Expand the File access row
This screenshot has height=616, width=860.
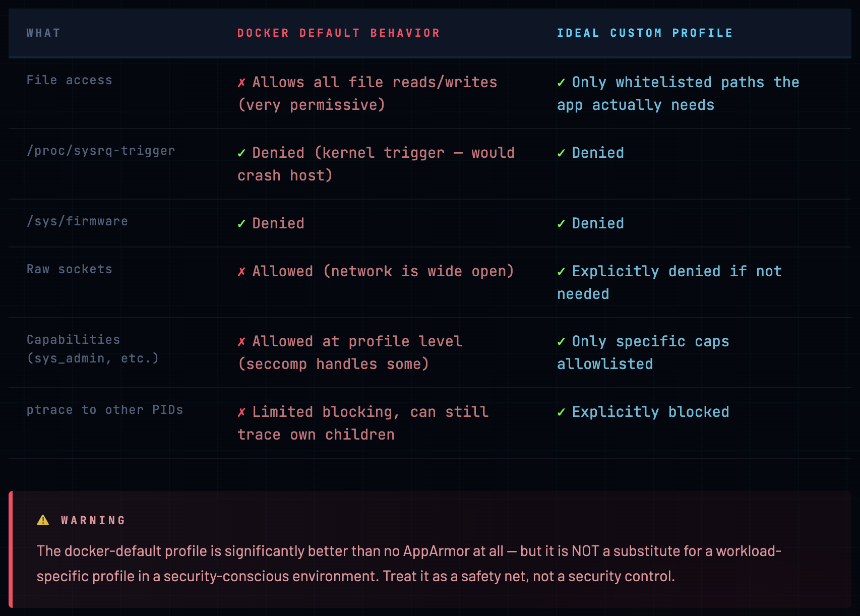pyautogui.click(x=69, y=79)
